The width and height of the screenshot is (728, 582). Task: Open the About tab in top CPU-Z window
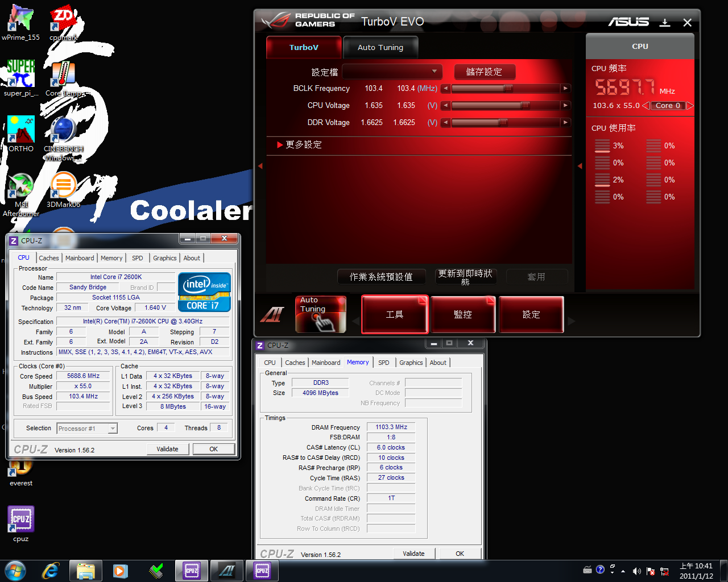pos(192,258)
